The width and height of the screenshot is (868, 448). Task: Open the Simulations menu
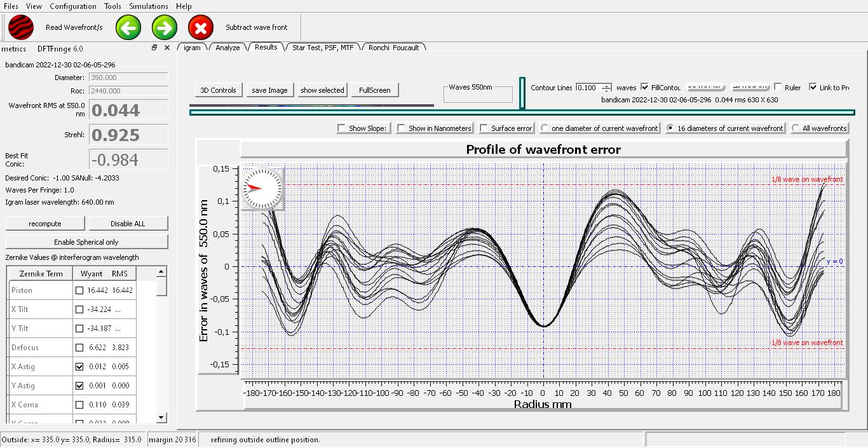[148, 6]
